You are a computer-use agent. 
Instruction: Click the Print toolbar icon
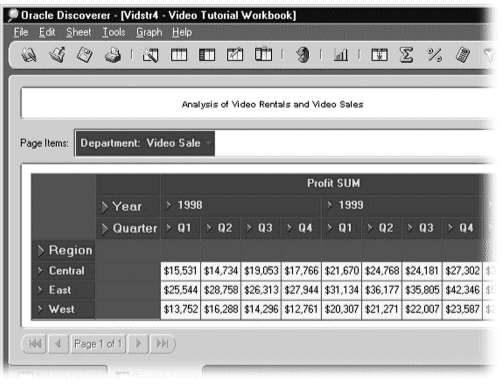coord(113,55)
